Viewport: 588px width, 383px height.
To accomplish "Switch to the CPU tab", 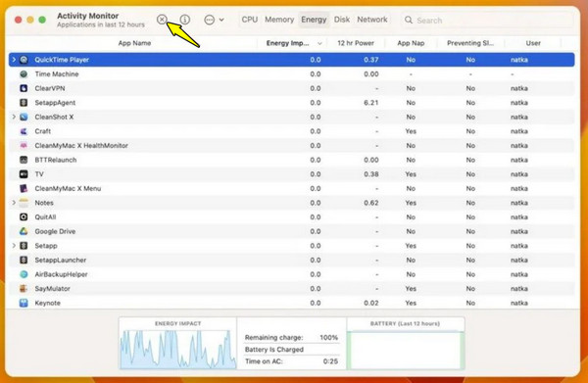I will [249, 20].
